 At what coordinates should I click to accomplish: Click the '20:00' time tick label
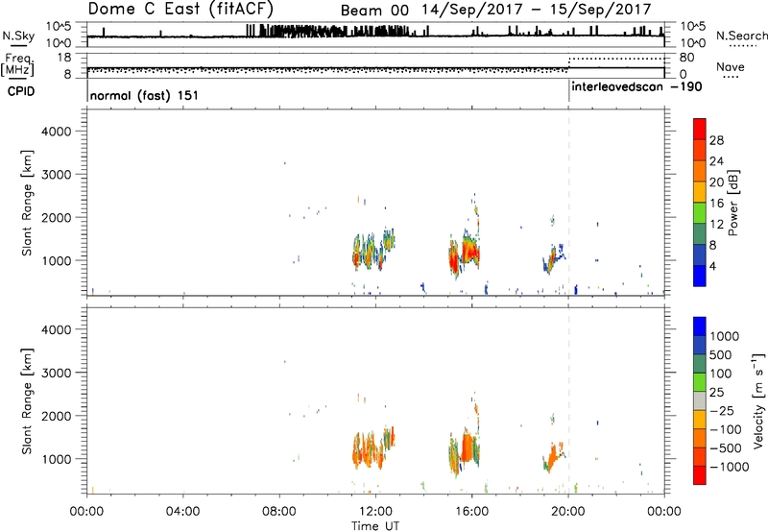pos(568,512)
